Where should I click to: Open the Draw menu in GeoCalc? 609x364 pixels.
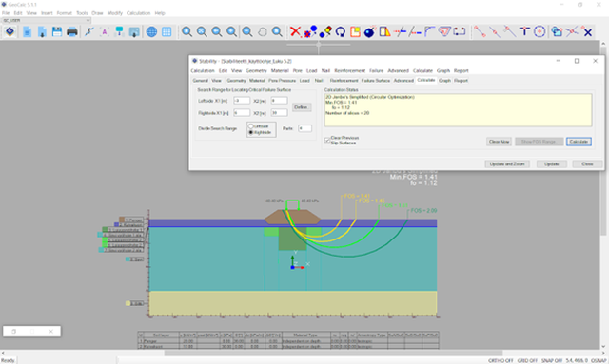click(97, 13)
